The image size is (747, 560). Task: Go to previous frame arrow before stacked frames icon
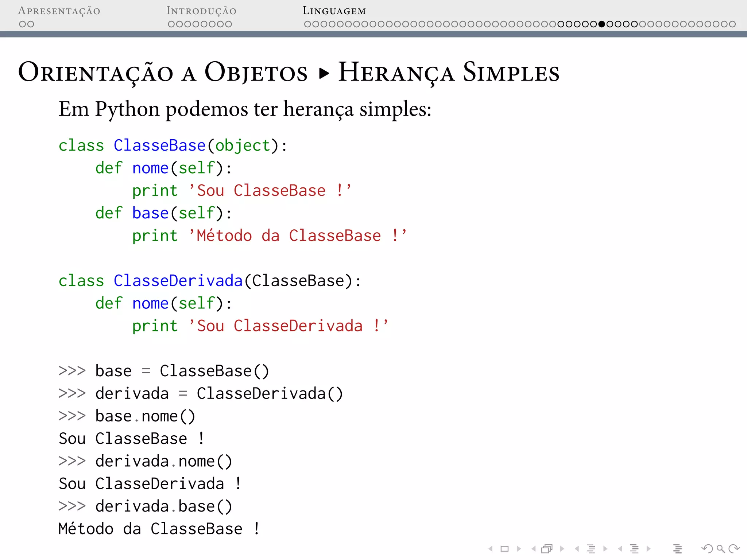(x=534, y=548)
